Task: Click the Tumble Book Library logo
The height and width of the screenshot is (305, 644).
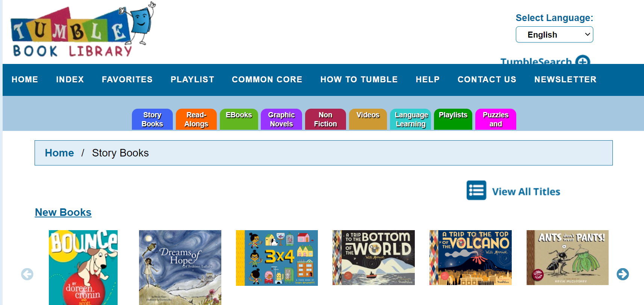Action: pyautogui.click(x=83, y=30)
